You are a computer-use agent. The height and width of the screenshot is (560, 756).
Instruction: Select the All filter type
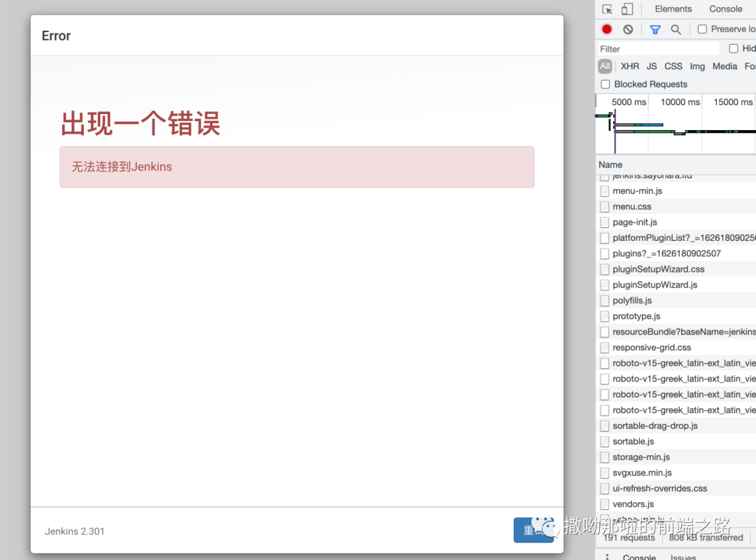(605, 66)
